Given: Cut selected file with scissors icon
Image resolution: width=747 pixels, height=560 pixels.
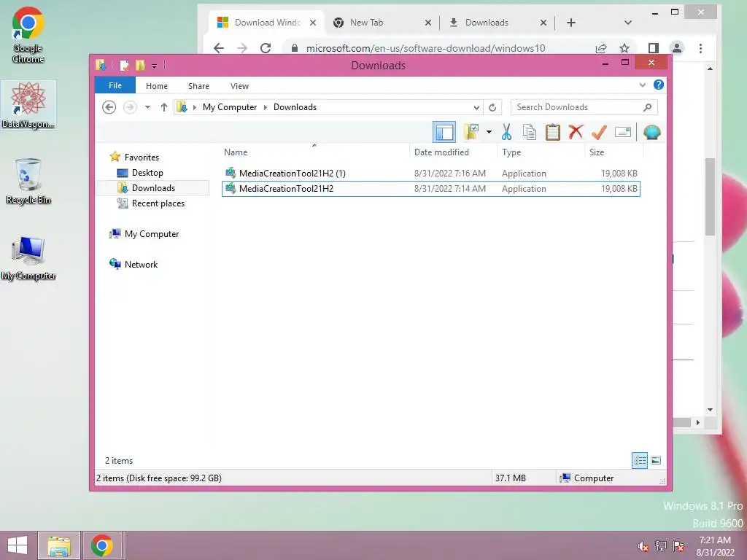Looking at the screenshot, I should [506, 132].
